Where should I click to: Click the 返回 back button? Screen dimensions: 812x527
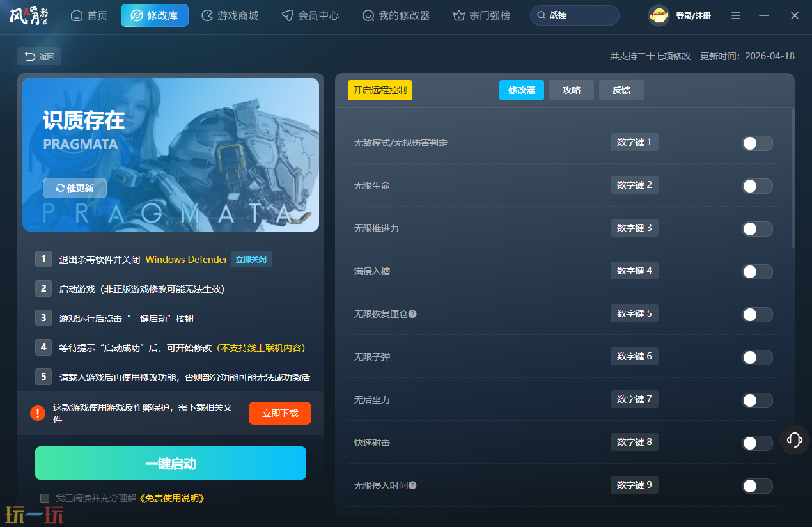[39, 56]
